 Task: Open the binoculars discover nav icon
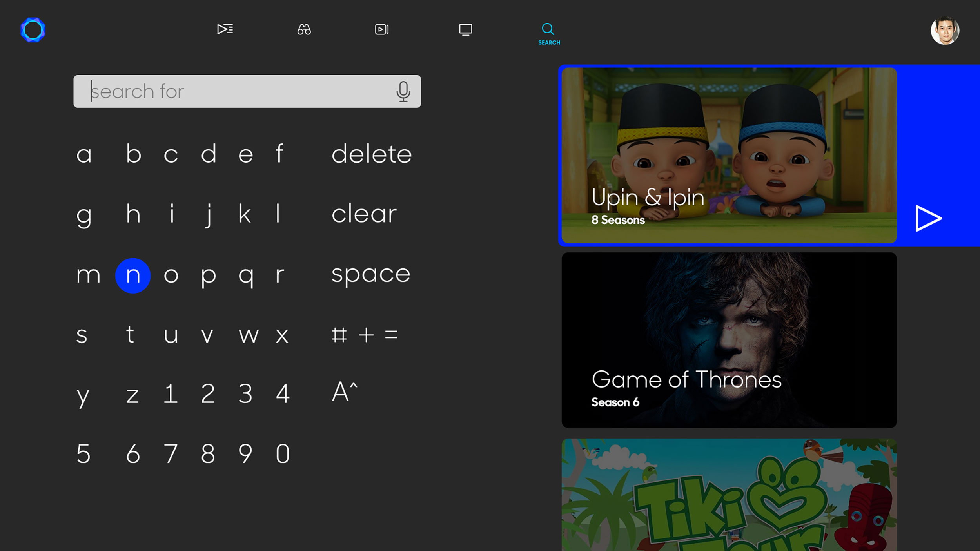pyautogui.click(x=304, y=29)
